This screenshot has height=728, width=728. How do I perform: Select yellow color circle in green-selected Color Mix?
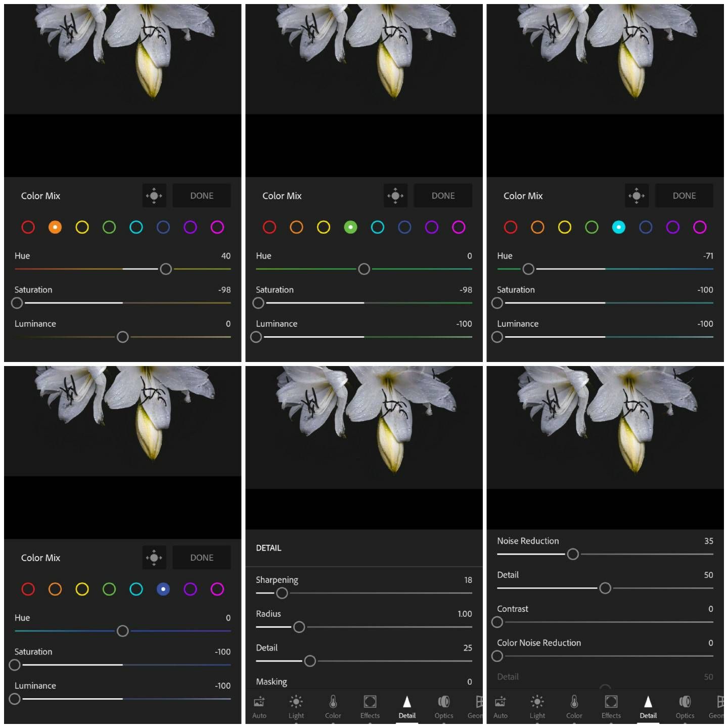(x=324, y=227)
